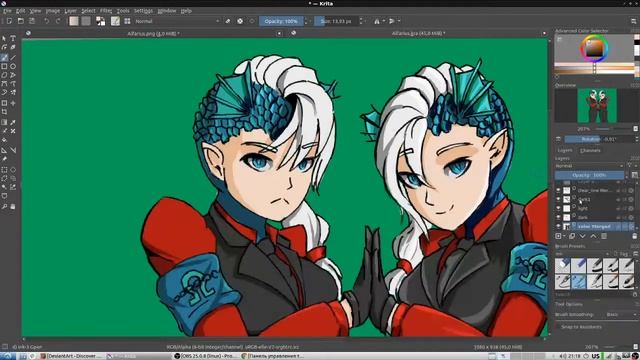
Task: Activate the Rectangular Selection tool
Action: click(4, 169)
